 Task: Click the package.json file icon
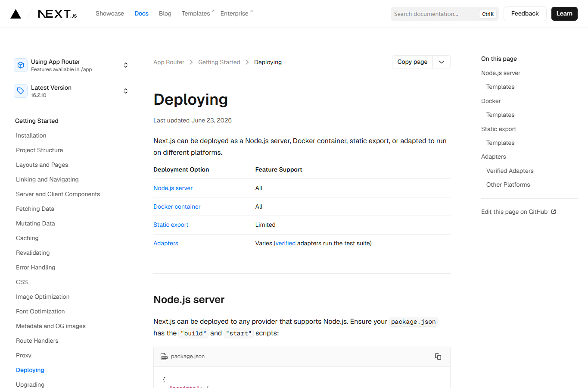[164, 357]
